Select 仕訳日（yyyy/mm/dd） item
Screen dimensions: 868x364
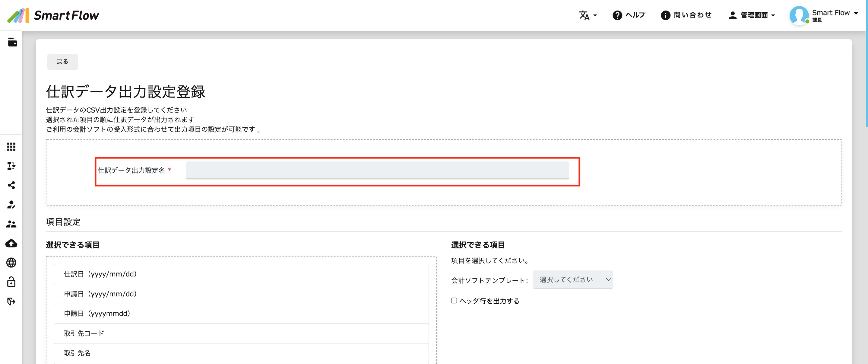point(241,274)
